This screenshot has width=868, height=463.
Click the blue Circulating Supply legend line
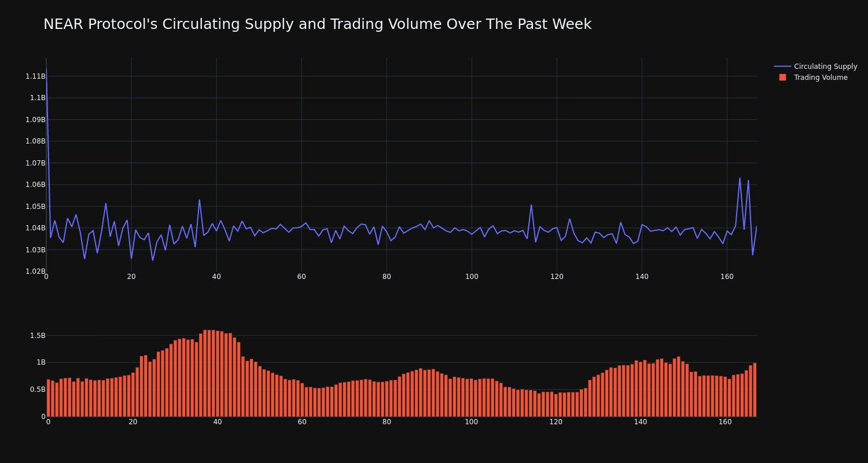782,67
